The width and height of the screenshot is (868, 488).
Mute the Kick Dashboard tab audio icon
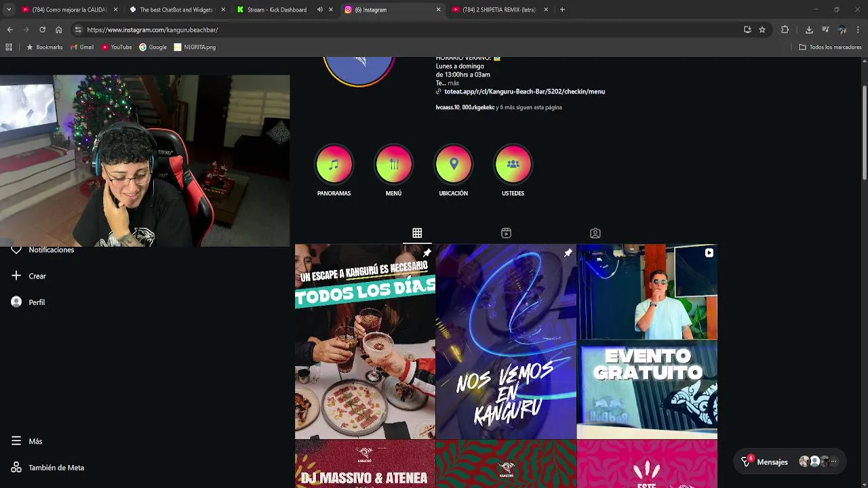[x=319, y=9]
